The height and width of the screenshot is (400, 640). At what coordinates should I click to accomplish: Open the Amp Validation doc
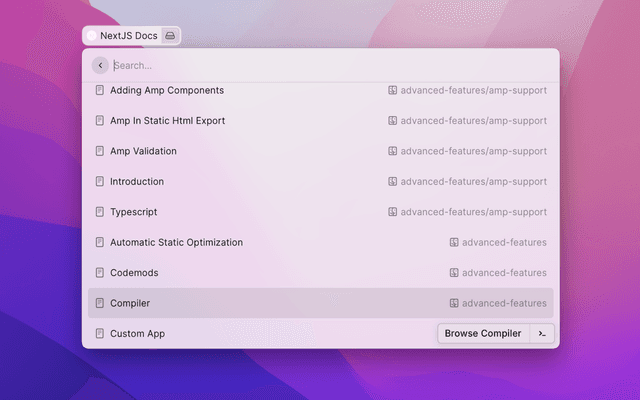point(143,151)
